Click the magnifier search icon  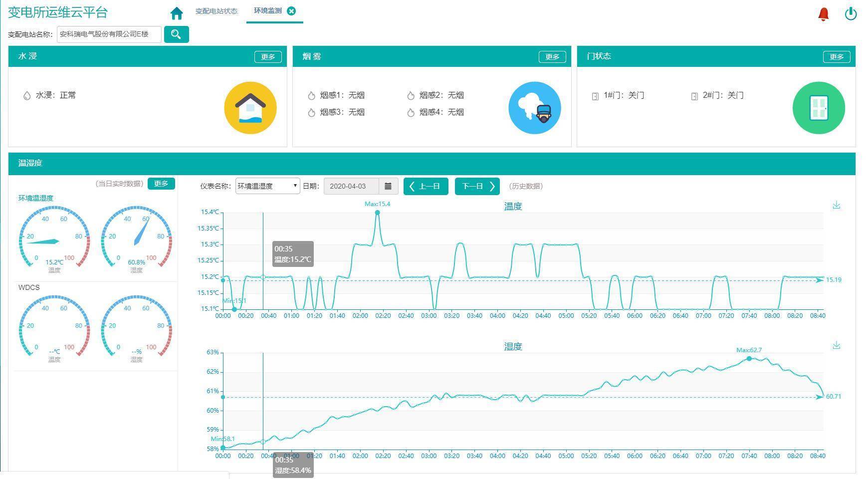coord(176,34)
